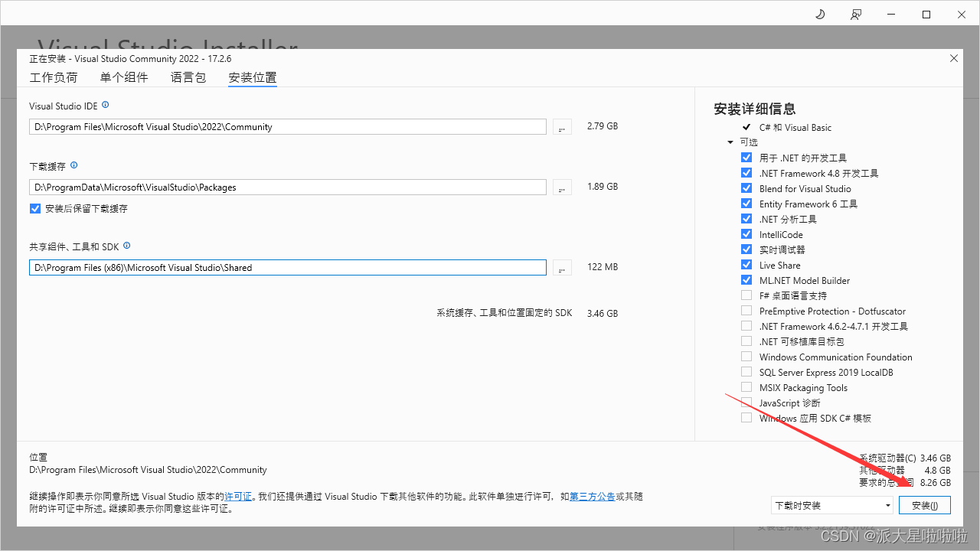The image size is (980, 551).
Task: Click the 122 MB size value
Action: pyautogui.click(x=602, y=266)
